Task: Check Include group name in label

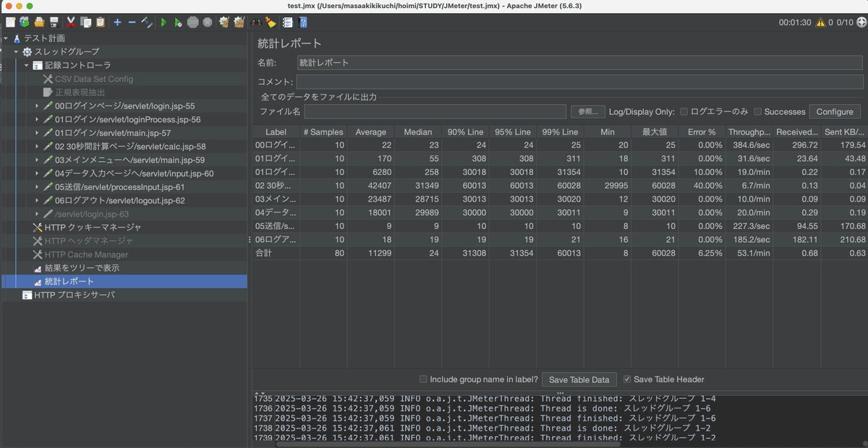Action: (x=423, y=379)
